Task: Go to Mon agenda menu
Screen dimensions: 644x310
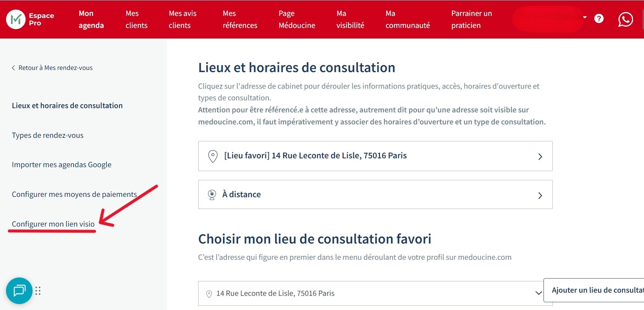Action: pos(91,19)
